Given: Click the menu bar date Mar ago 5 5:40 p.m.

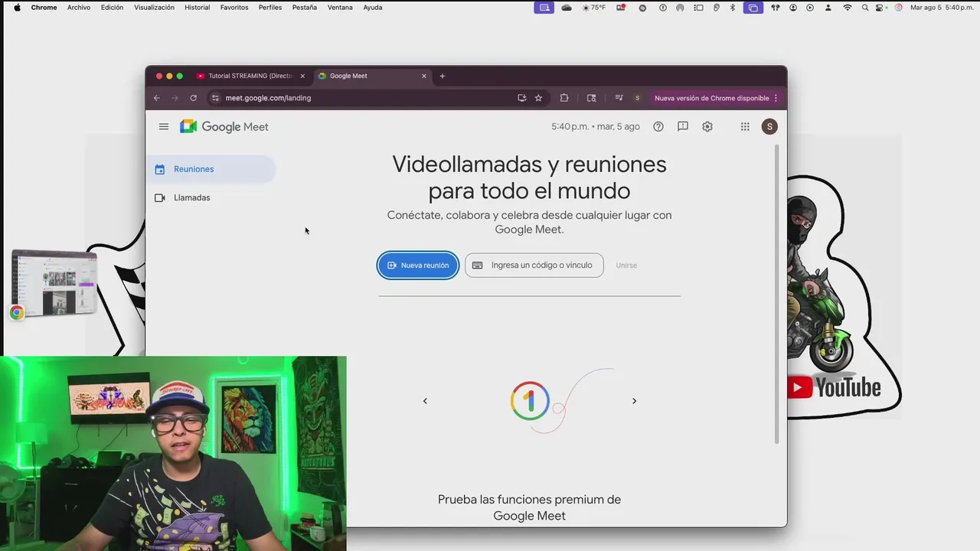Looking at the screenshot, I should pyautogui.click(x=942, y=8).
